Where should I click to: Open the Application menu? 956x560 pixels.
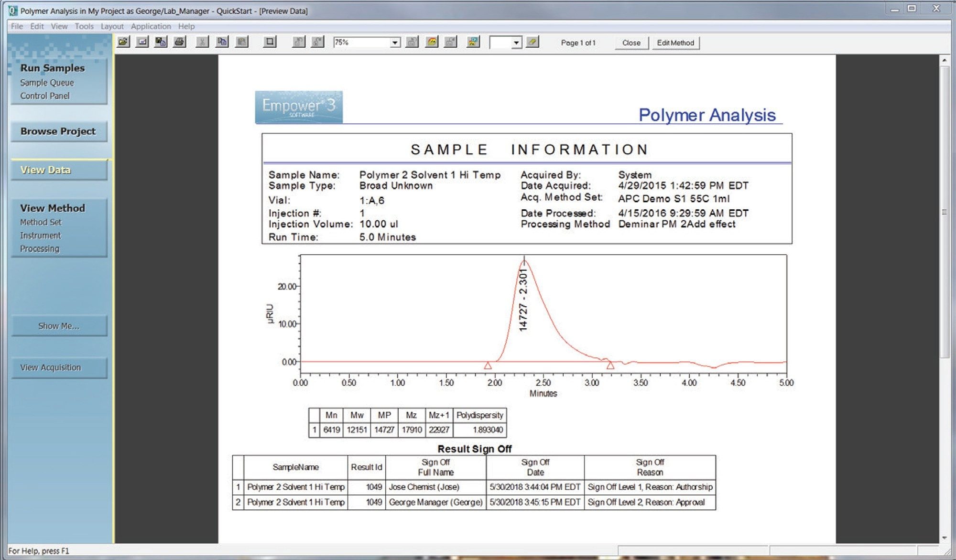coord(151,26)
